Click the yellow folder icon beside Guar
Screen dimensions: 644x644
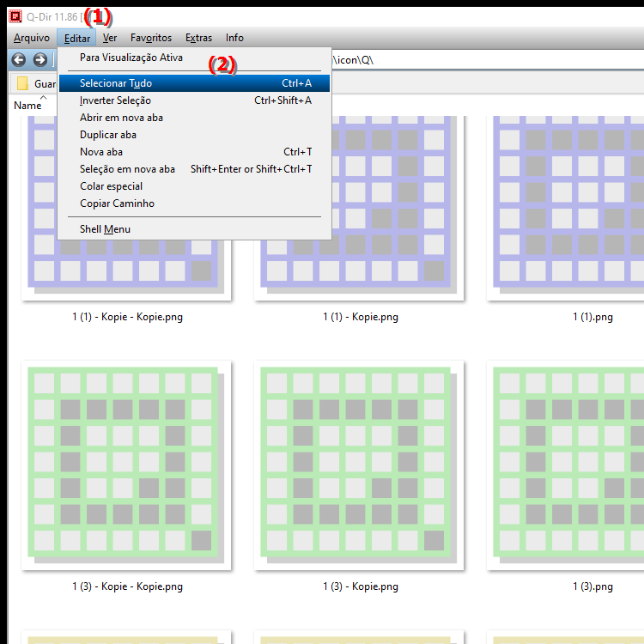(x=22, y=83)
